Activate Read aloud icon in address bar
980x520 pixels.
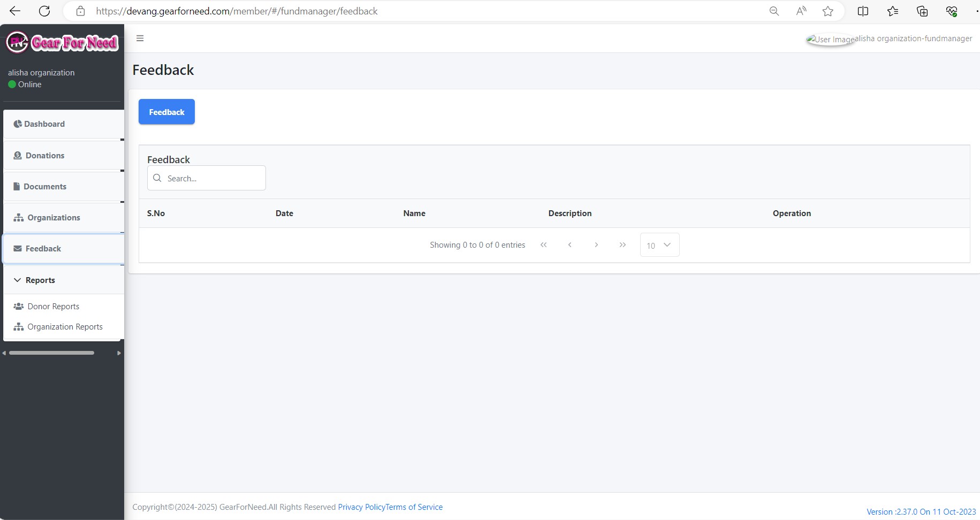(801, 11)
